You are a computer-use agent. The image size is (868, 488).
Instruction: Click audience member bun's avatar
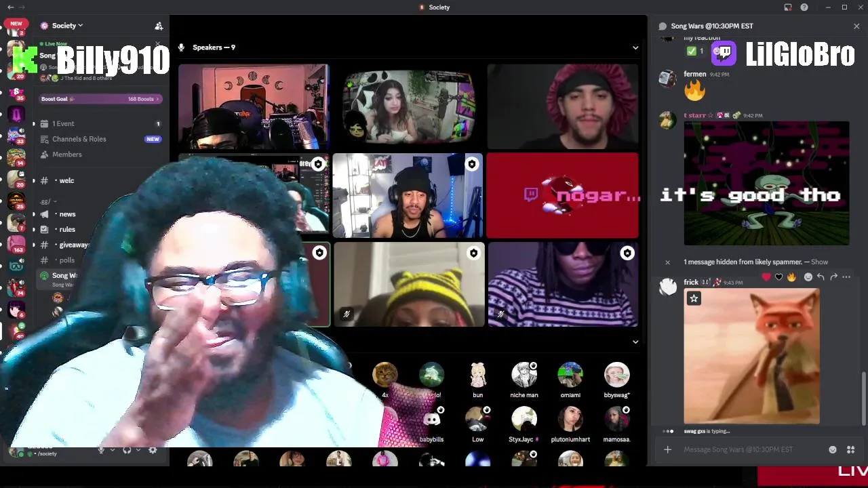(x=478, y=375)
